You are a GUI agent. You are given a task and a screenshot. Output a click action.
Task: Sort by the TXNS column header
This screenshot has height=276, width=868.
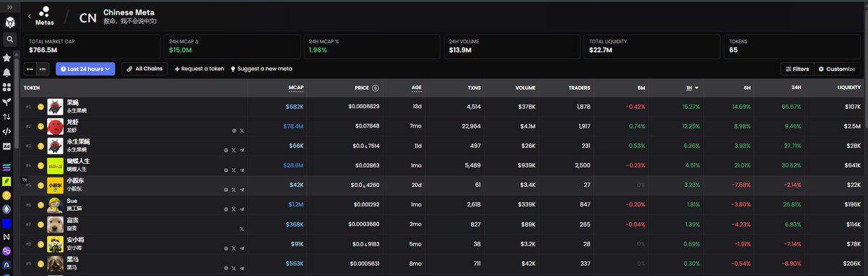tap(474, 88)
